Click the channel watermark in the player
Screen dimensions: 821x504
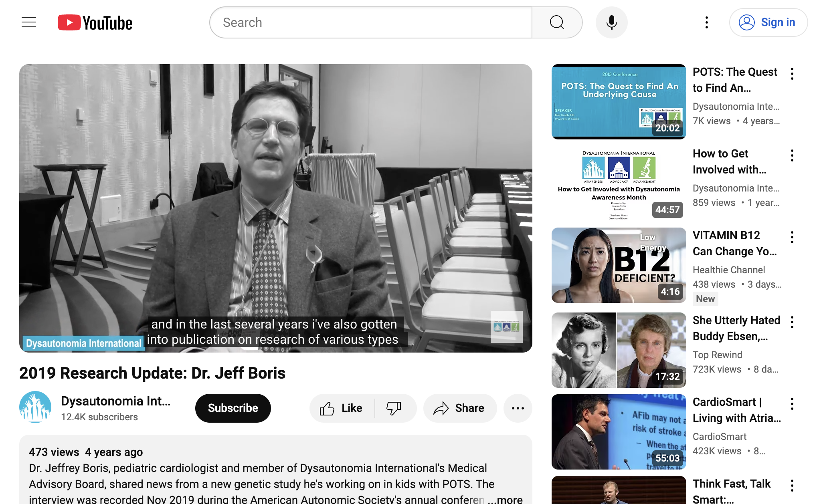click(507, 327)
